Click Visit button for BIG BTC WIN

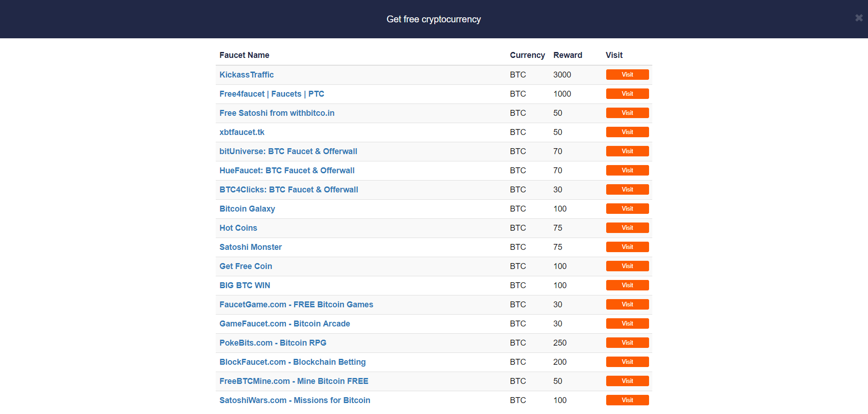tap(627, 285)
